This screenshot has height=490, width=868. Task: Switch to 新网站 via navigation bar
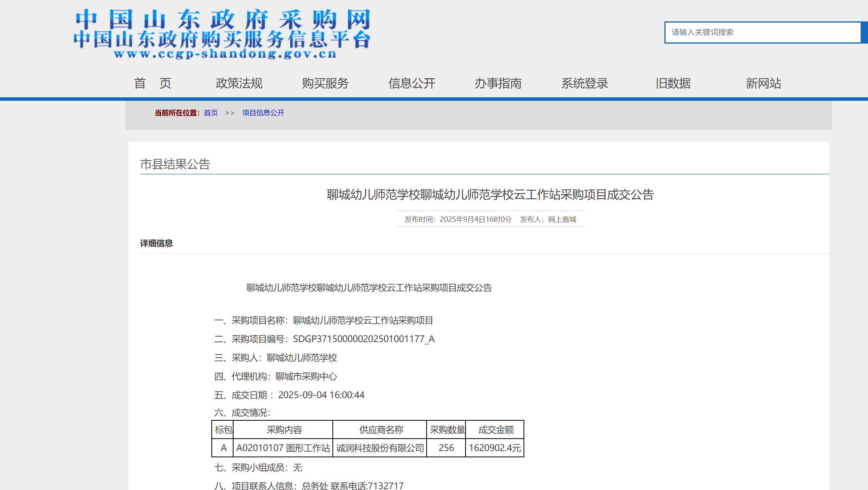tap(763, 83)
